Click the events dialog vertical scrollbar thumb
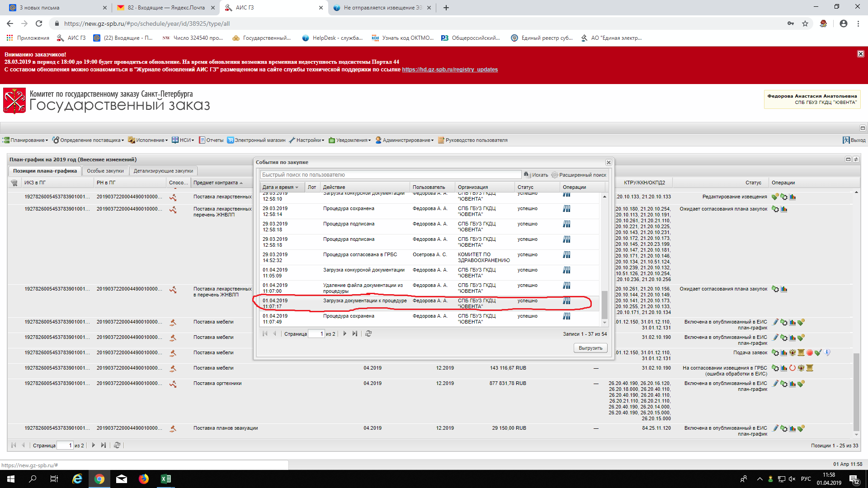Viewport: 868px width, 488px height. (604, 305)
